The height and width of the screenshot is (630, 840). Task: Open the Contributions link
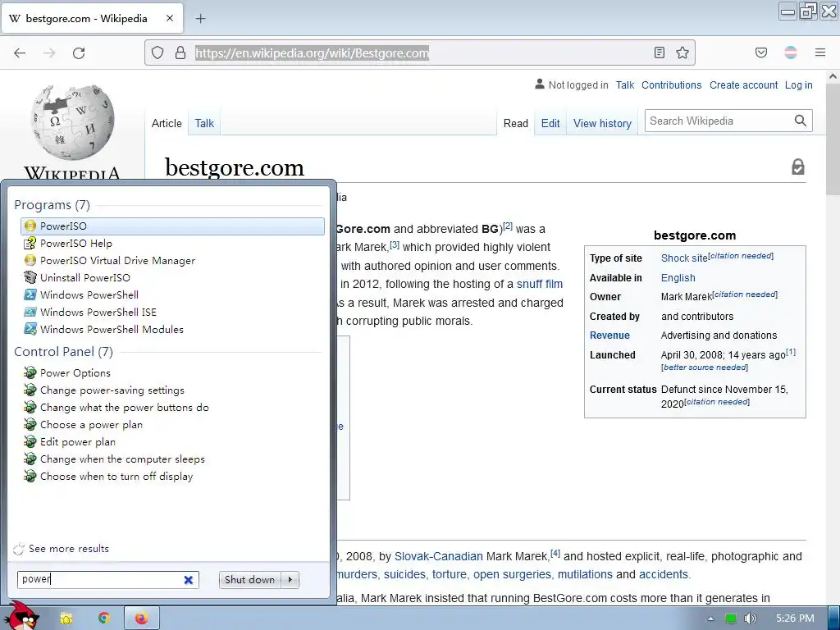[671, 84]
